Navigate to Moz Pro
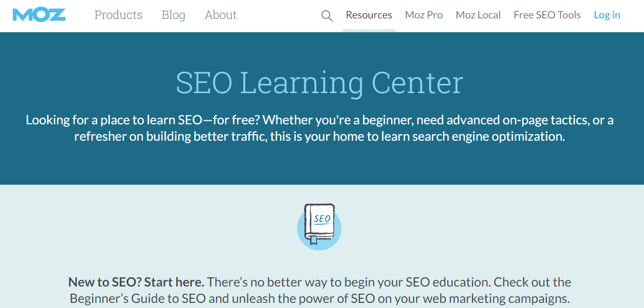 point(423,15)
